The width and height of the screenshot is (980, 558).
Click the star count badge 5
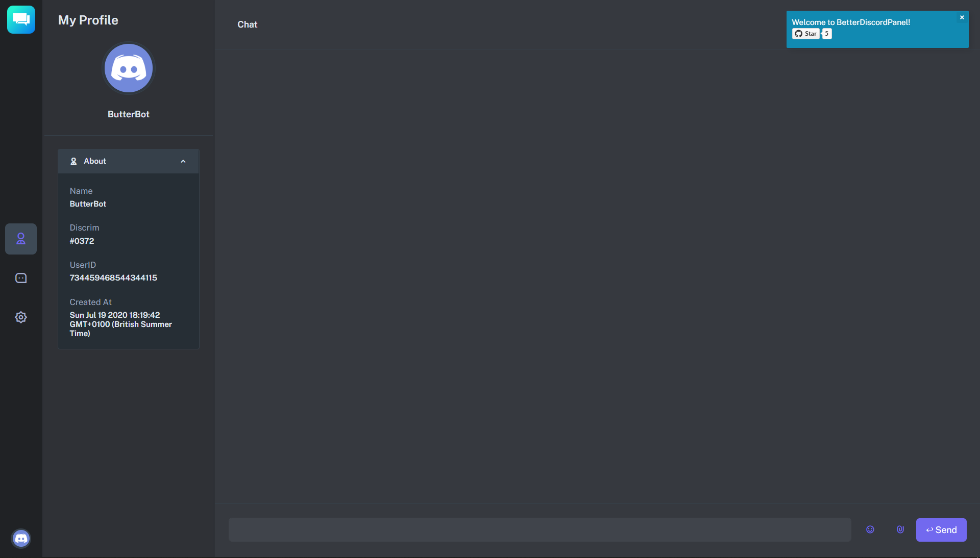(827, 34)
